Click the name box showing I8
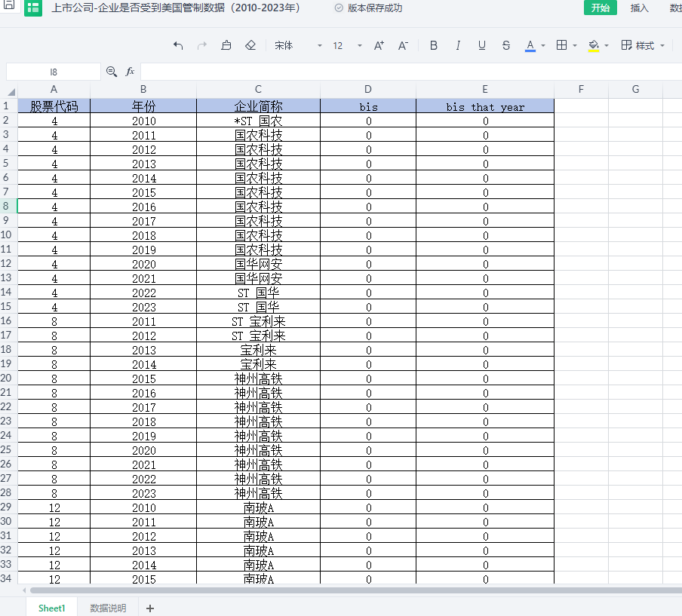The image size is (682, 616). tap(53, 72)
